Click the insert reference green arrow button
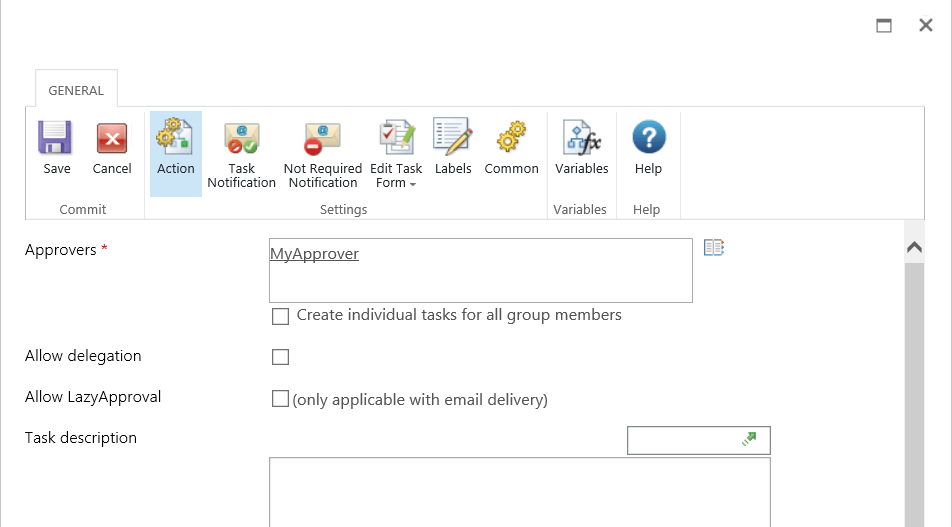Image resolution: width=952 pixels, height=527 pixels. (x=749, y=439)
